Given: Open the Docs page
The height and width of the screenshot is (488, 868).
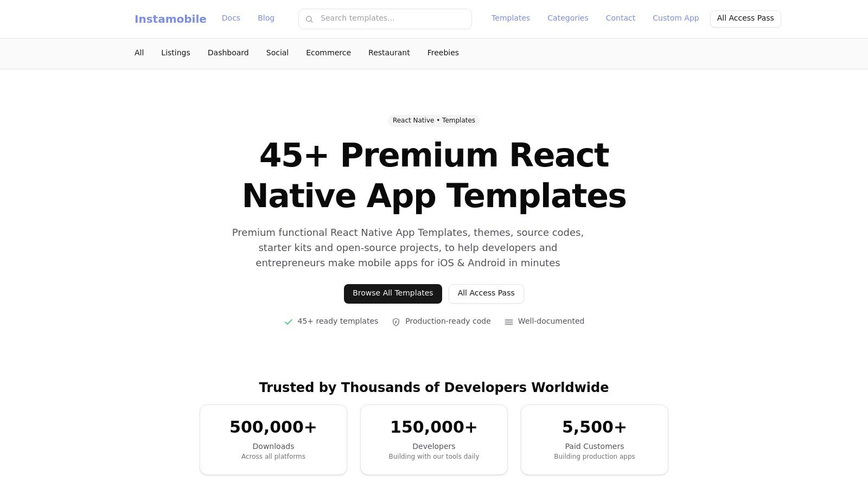Looking at the screenshot, I should tap(231, 18).
